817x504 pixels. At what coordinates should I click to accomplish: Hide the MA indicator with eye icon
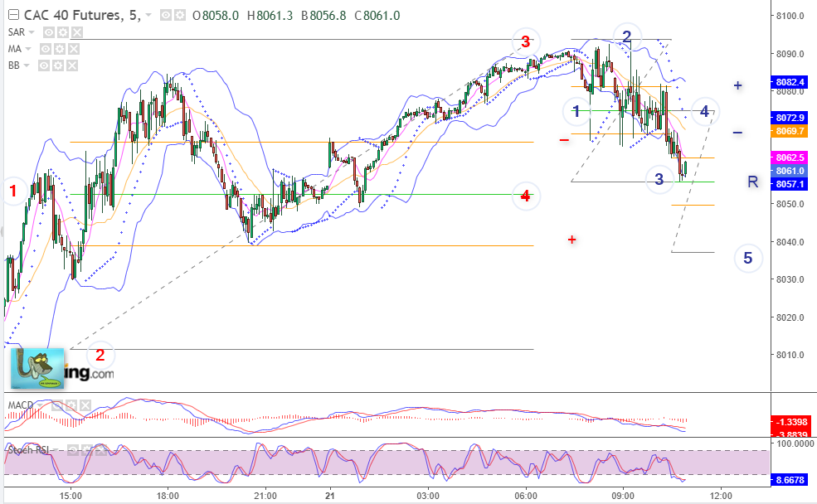pyautogui.click(x=46, y=50)
